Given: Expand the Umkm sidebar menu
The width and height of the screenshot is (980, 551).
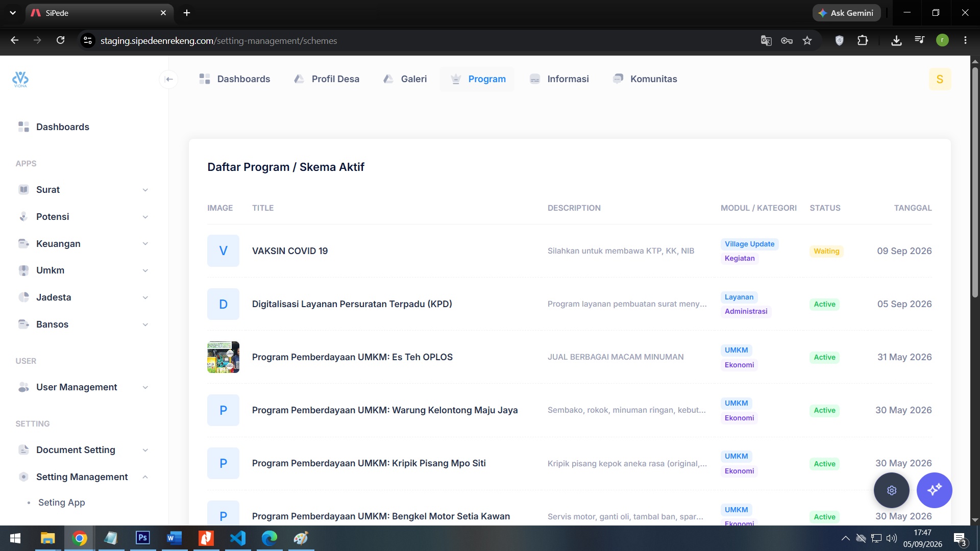Looking at the screenshot, I should pos(83,270).
